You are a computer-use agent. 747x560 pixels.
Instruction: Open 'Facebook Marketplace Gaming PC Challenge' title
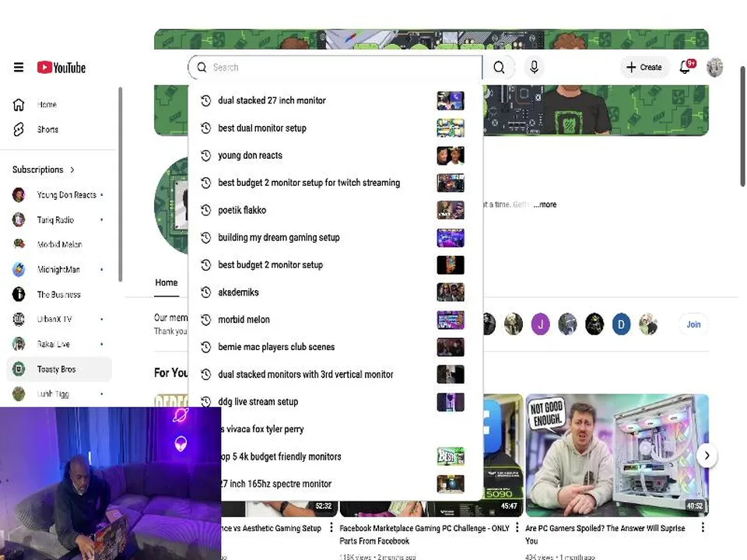click(x=424, y=534)
